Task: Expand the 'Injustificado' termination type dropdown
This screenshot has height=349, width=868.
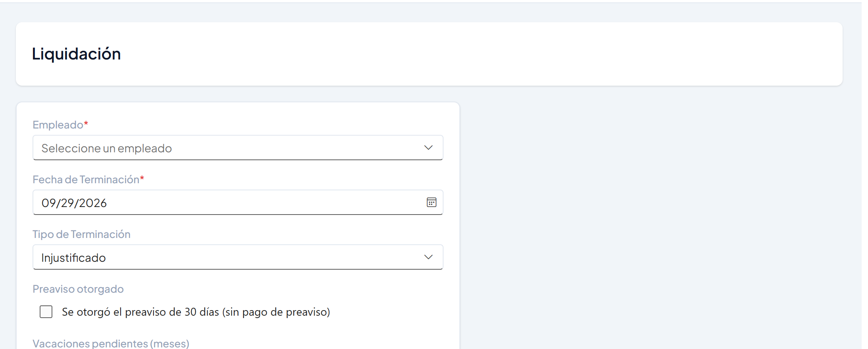Action: (238, 257)
